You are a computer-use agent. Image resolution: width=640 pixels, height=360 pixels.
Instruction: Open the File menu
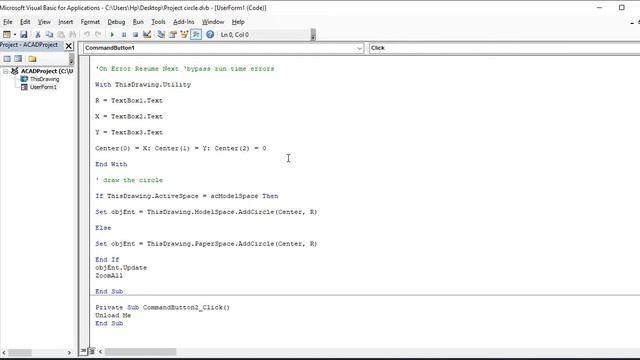click(8, 22)
